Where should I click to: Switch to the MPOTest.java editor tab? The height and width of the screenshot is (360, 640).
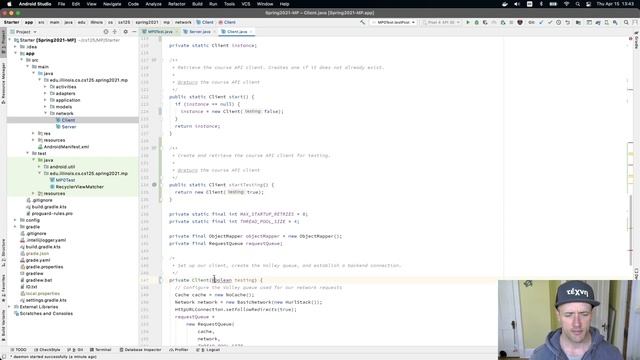click(160, 31)
